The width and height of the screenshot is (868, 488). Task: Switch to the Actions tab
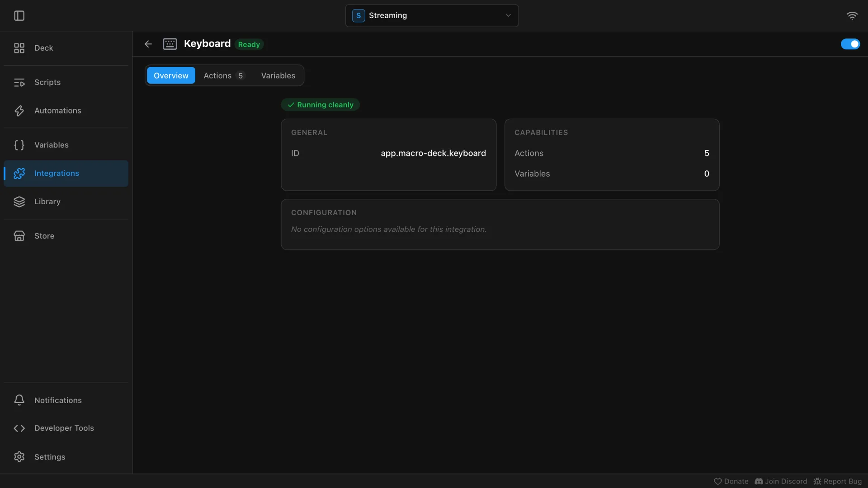click(x=224, y=75)
